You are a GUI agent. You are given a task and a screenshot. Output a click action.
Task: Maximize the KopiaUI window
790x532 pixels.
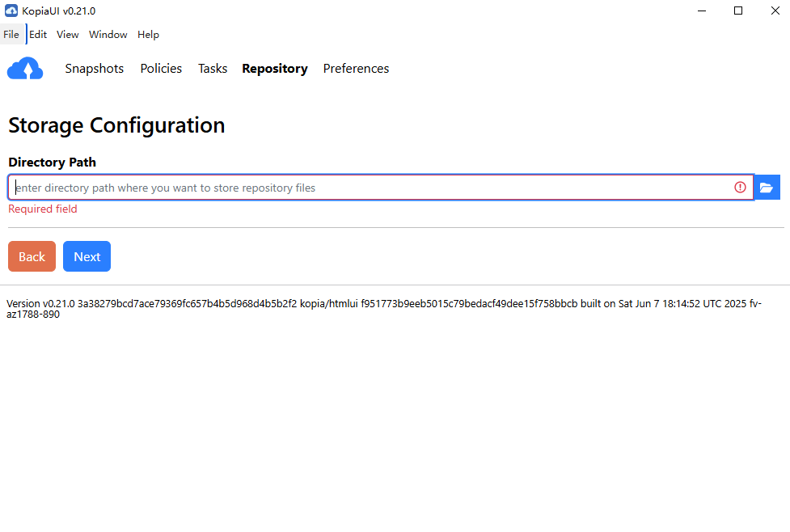[738, 11]
